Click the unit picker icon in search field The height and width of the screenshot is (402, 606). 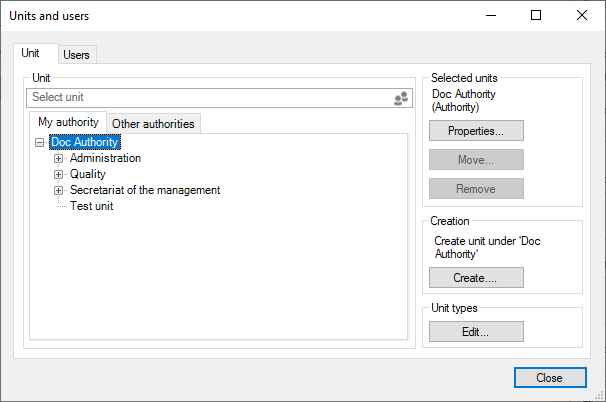[401, 98]
